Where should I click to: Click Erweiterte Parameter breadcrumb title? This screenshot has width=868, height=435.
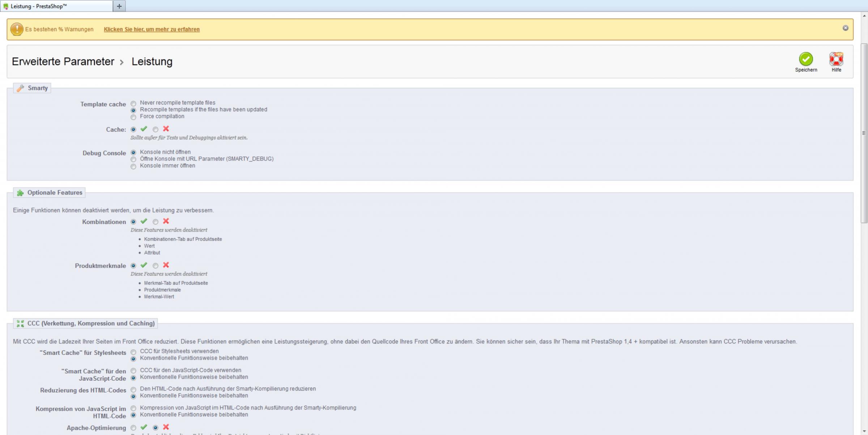click(x=63, y=62)
